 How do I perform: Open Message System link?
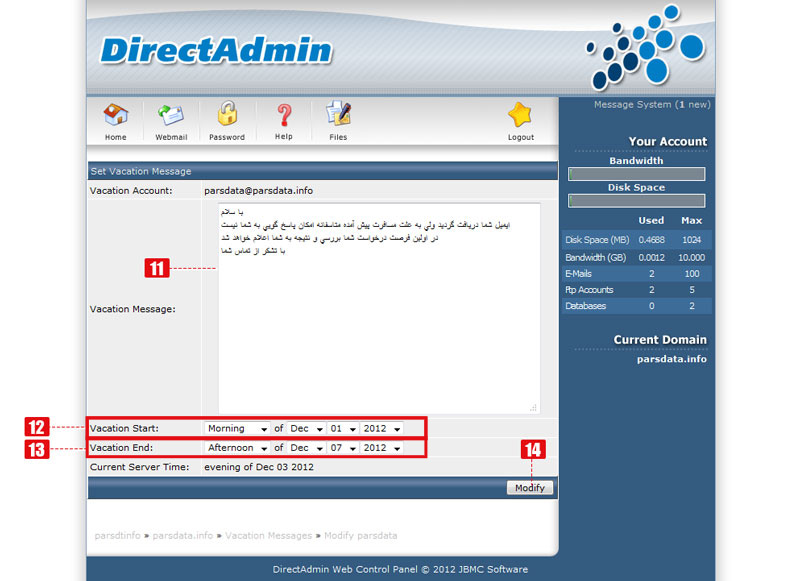point(652,105)
